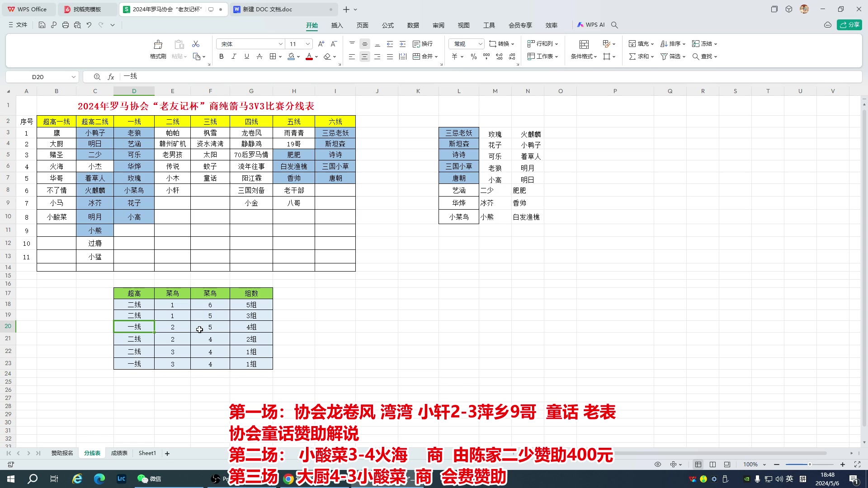868x488 pixels.
Task: Click the Undo arrow
Action: point(89,25)
